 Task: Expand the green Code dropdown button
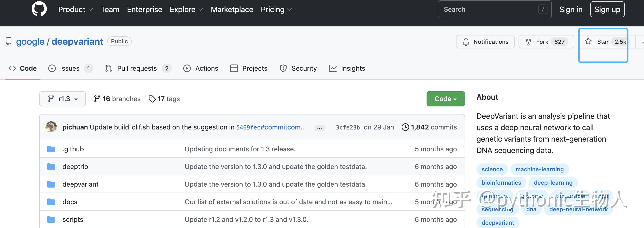(445, 99)
